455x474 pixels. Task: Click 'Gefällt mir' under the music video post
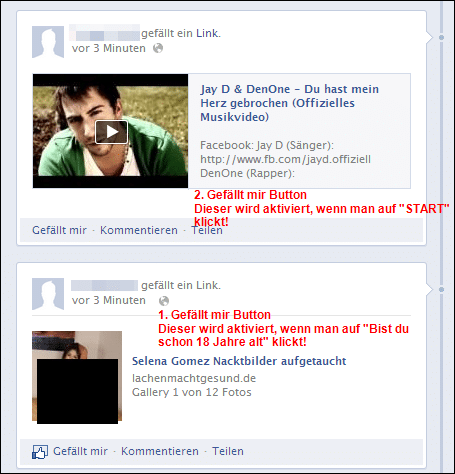click(x=59, y=230)
